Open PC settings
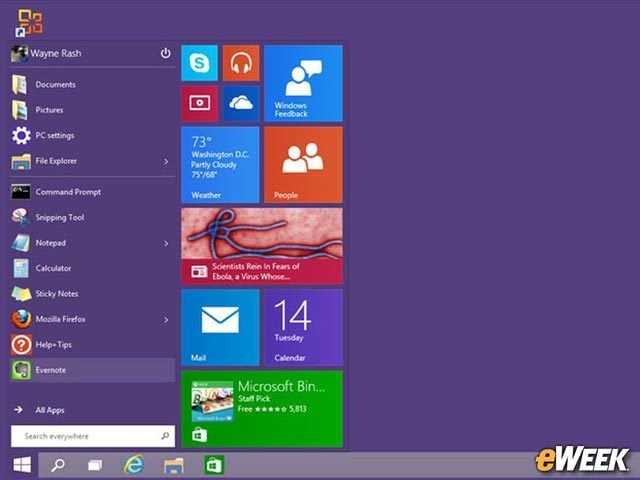640x480 pixels. click(92, 135)
